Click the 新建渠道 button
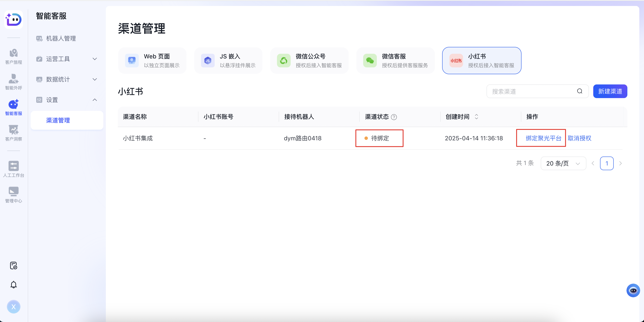The width and height of the screenshot is (644, 322). coord(610,91)
